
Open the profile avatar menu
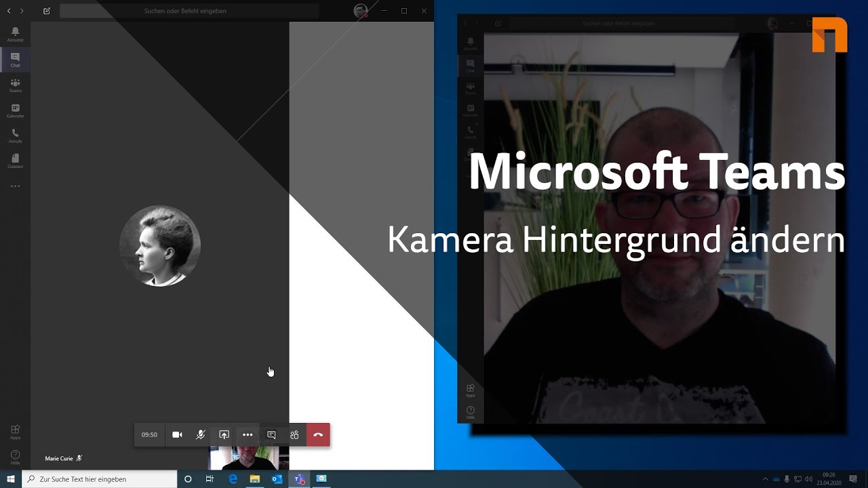tap(361, 10)
